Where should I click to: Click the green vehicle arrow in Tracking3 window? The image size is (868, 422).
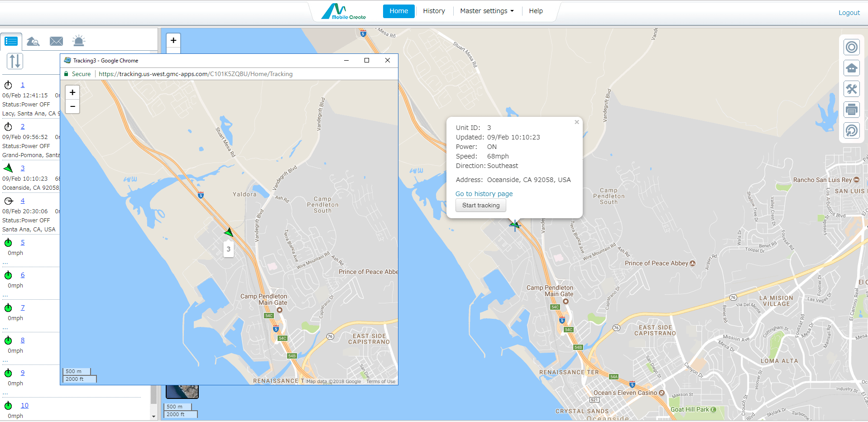tap(229, 232)
